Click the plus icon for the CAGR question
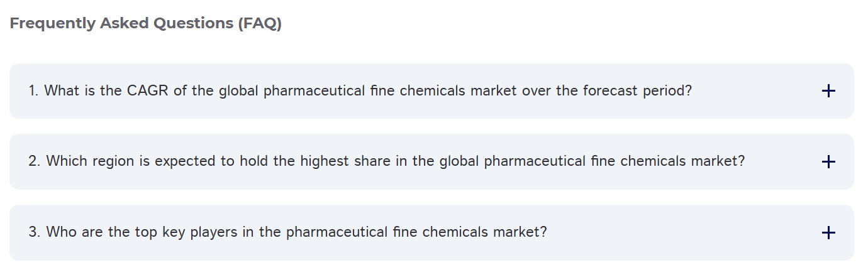 [x=828, y=91]
